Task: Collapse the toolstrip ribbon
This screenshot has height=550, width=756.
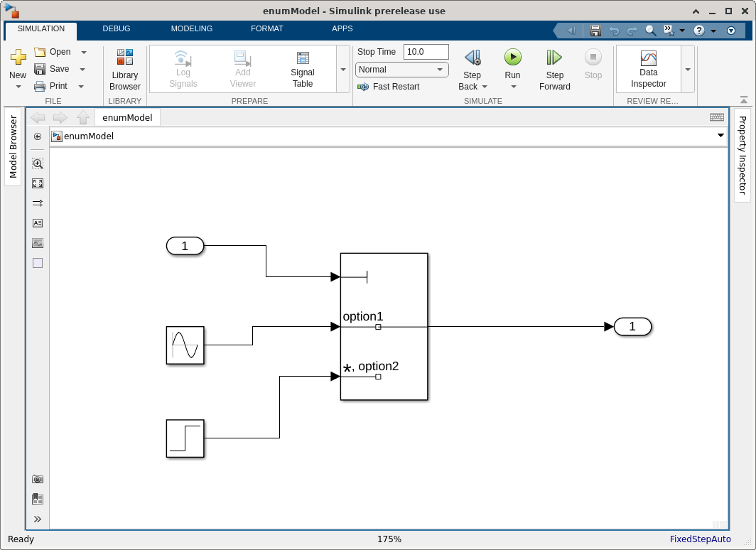Action: tap(744, 99)
